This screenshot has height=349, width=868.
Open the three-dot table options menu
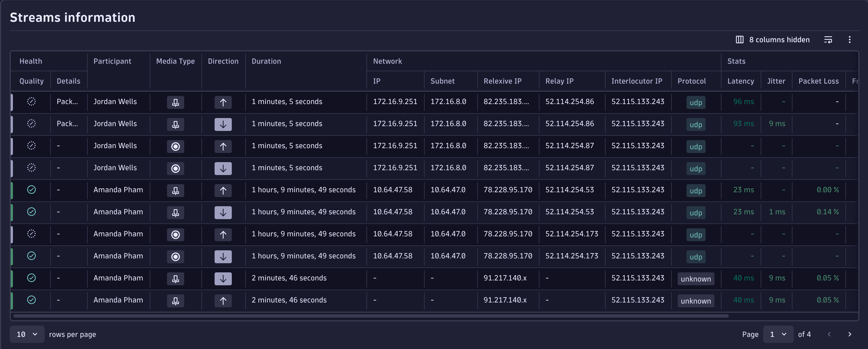pyautogui.click(x=849, y=40)
